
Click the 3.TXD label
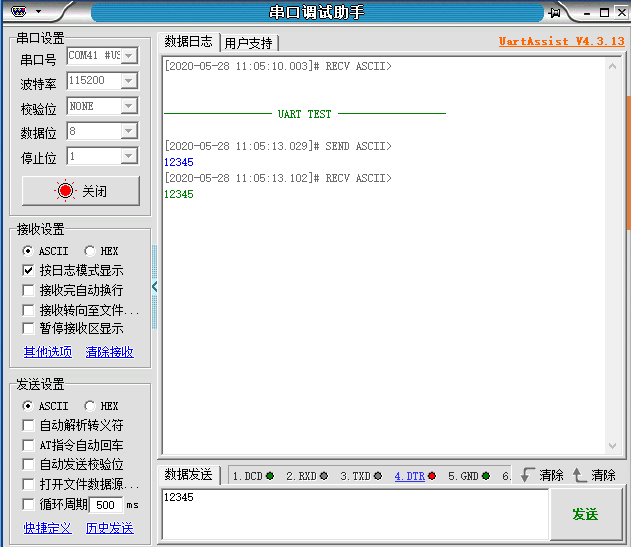click(x=355, y=476)
